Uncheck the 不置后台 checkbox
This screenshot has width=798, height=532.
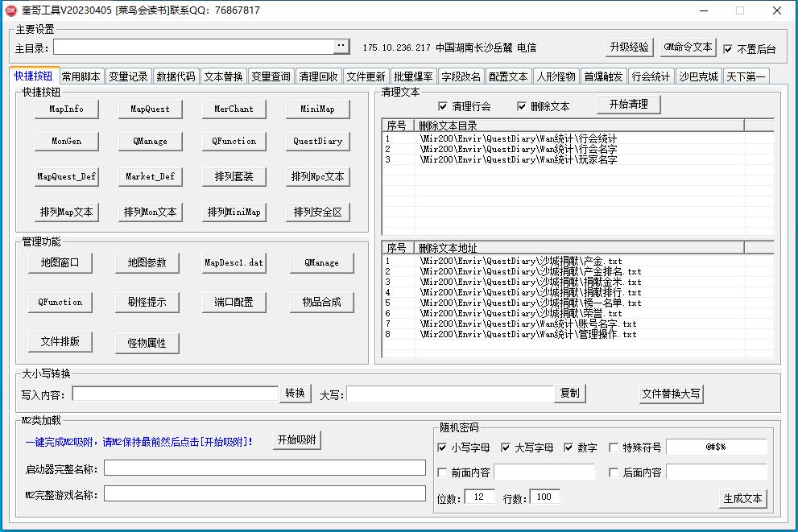(x=728, y=47)
